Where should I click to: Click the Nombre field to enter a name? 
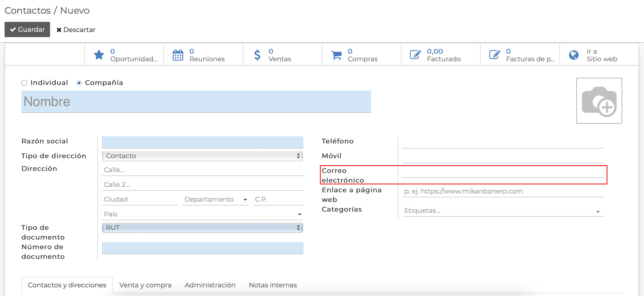click(196, 101)
